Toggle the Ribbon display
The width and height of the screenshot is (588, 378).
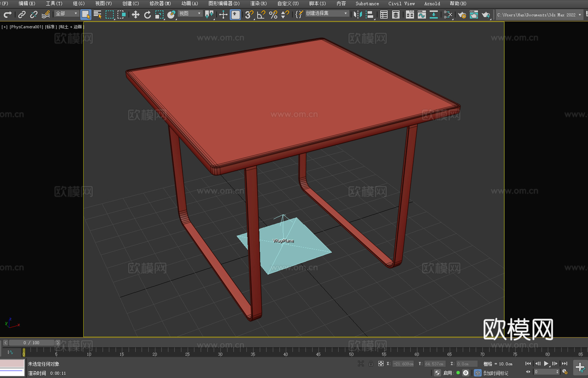point(410,14)
